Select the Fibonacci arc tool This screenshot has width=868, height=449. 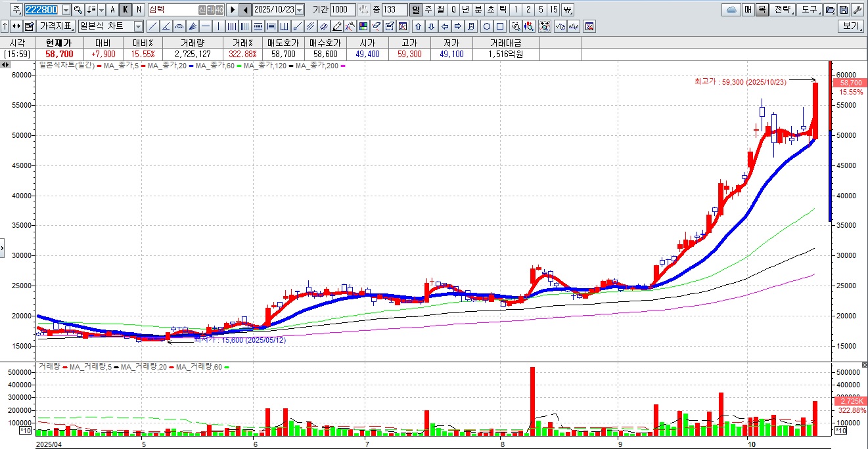179,26
